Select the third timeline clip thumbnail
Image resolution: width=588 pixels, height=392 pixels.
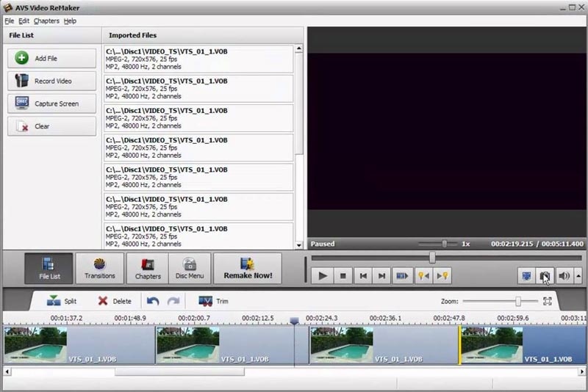point(342,345)
